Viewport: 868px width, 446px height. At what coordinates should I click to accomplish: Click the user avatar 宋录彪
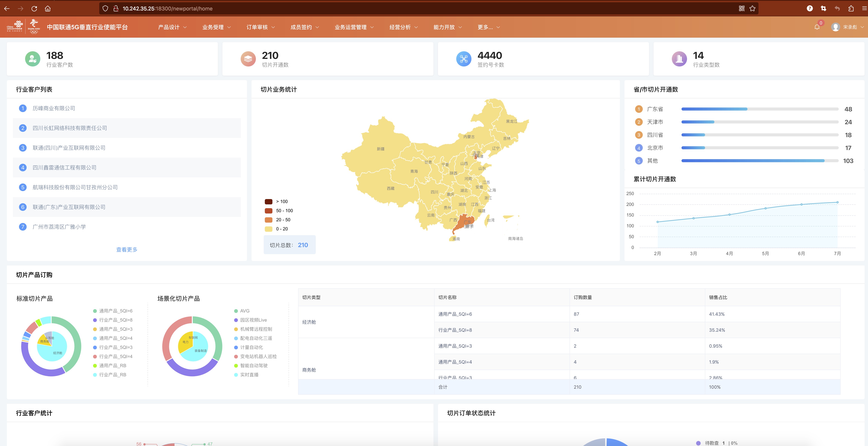click(x=835, y=27)
